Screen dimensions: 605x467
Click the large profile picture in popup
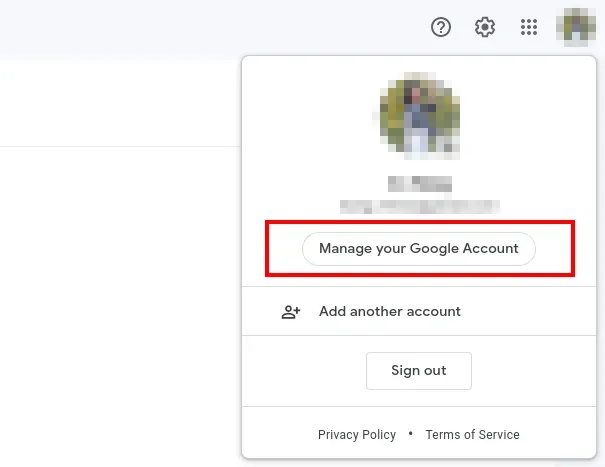(x=420, y=116)
